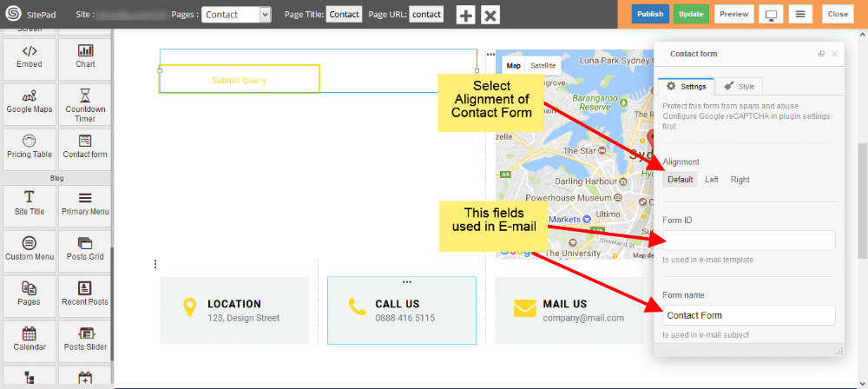Image resolution: width=868 pixels, height=389 pixels.
Task: Choose the Site Title widget
Action: (x=30, y=206)
